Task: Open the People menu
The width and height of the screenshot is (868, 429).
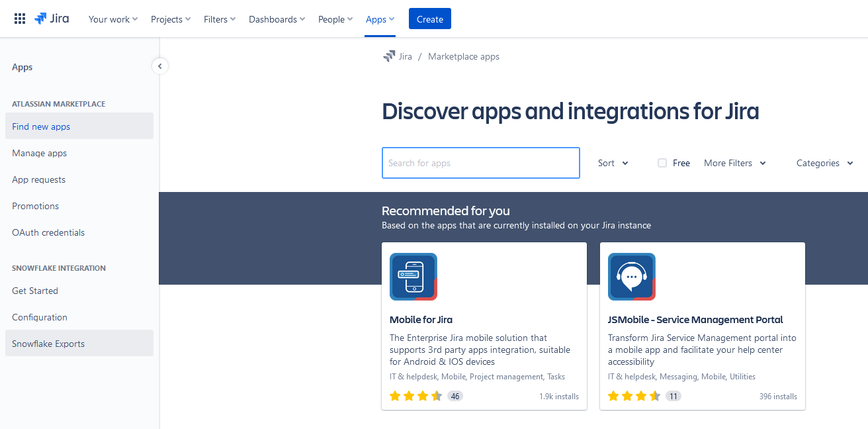Action: tap(335, 19)
